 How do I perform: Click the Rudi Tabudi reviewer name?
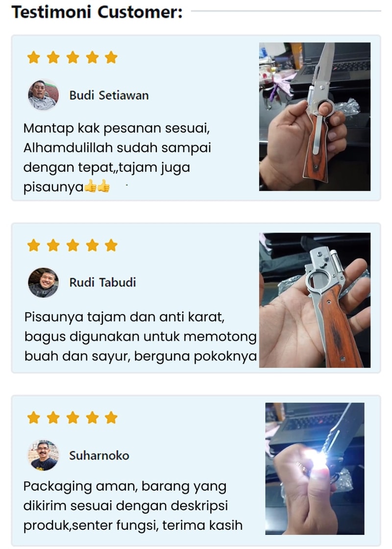point(102,282)
